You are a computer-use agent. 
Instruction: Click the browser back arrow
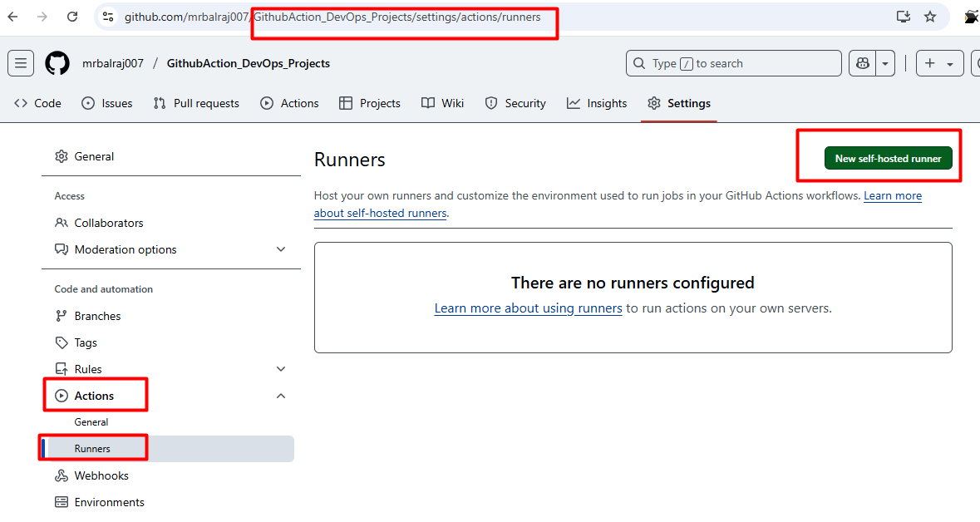tap(12, 17)
